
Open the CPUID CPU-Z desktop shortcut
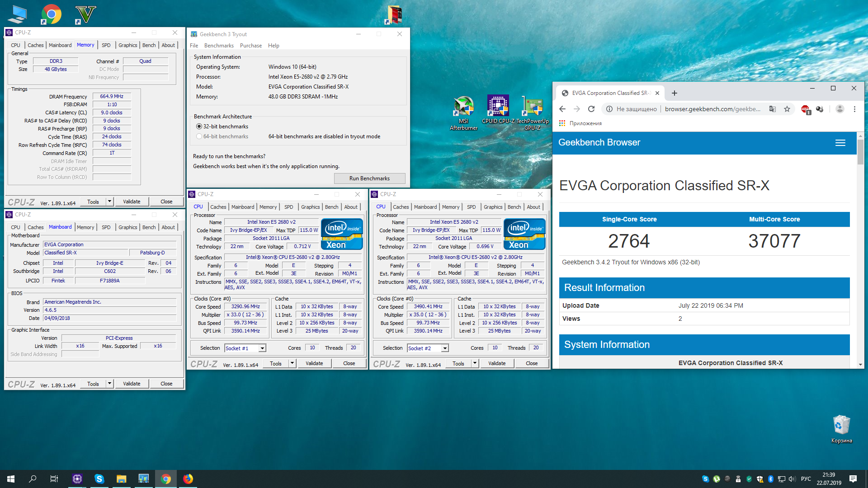click(x=498, y=109)
